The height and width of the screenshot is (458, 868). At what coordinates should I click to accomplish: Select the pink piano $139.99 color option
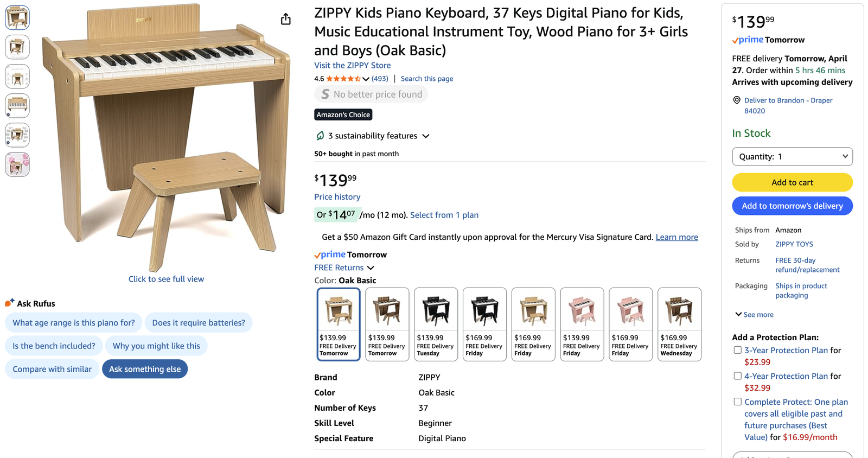582,324
